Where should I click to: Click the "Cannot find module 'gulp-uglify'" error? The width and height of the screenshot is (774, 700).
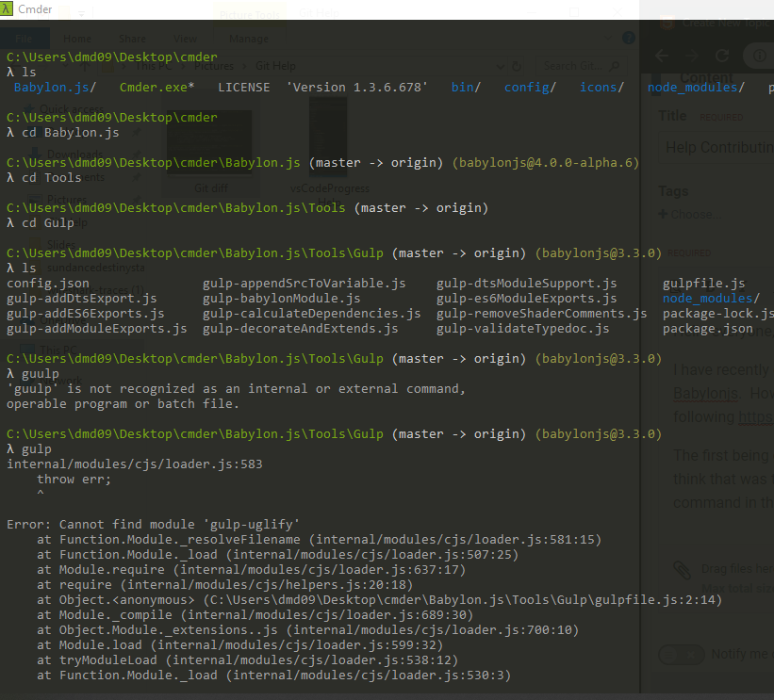(x=153, y=525)
